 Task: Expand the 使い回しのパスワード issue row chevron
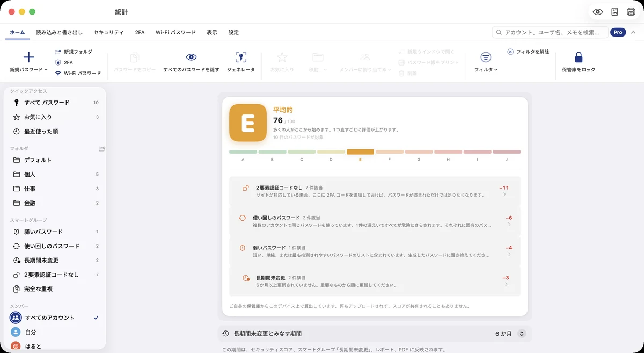(509, 225)
